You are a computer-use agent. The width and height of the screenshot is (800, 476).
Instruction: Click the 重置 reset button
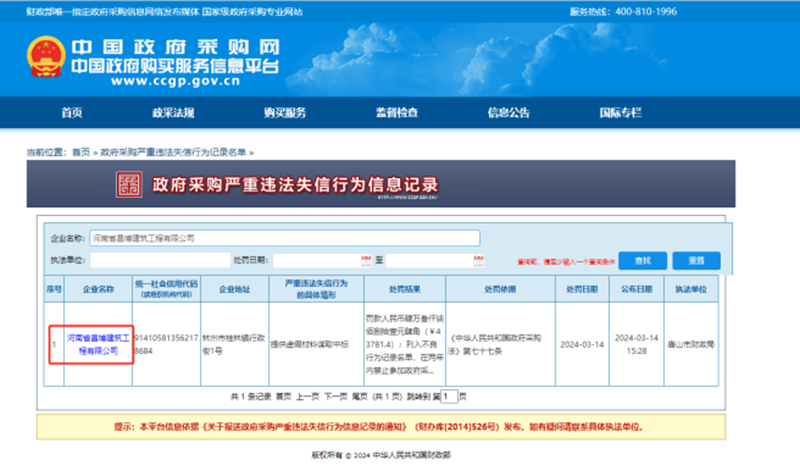696,261
